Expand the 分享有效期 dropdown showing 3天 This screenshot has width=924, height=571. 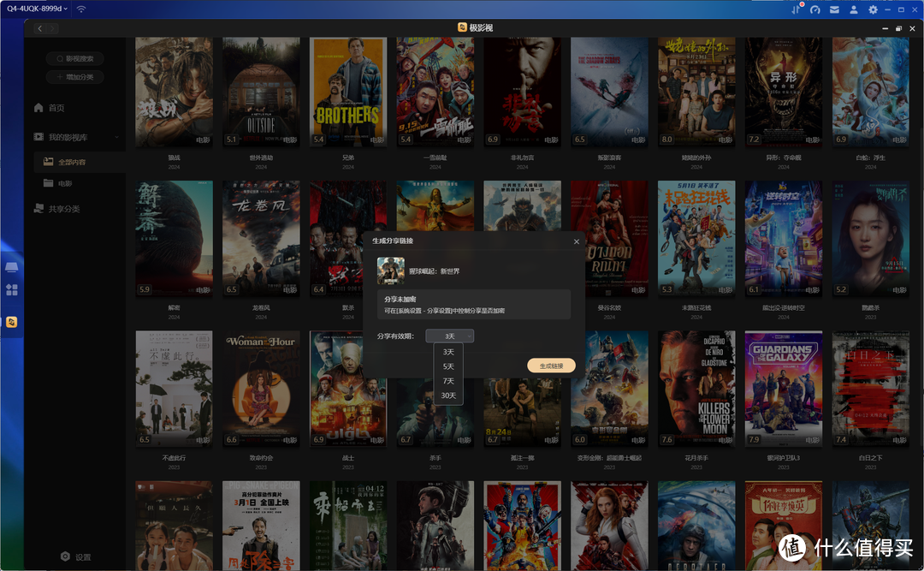(449, 336)
